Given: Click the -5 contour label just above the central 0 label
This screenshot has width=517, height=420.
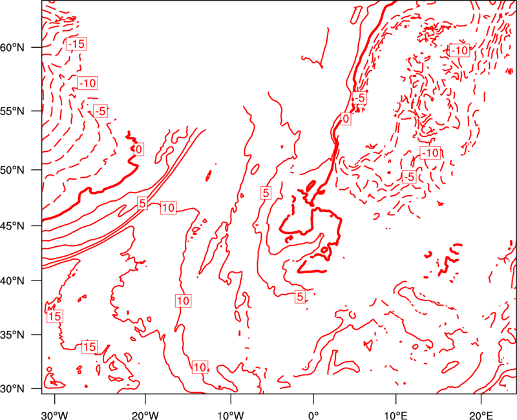Looking at the screenshot, I should pos(360,98).
